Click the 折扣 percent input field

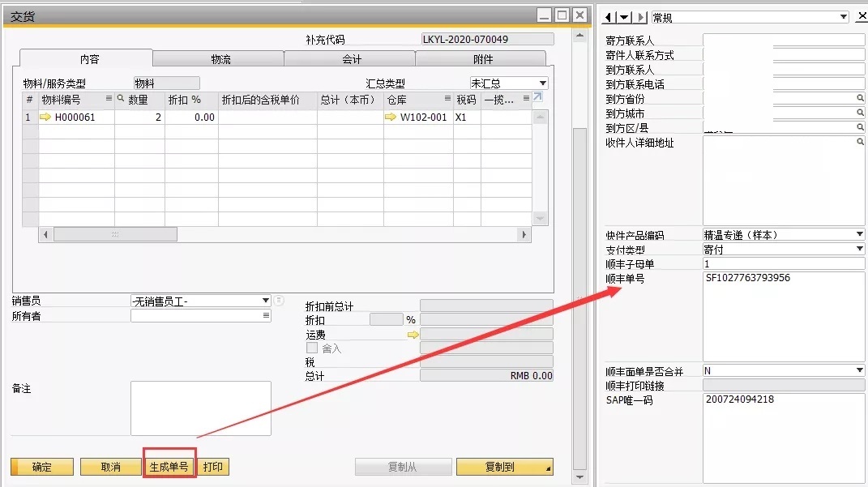coord(387,319)
